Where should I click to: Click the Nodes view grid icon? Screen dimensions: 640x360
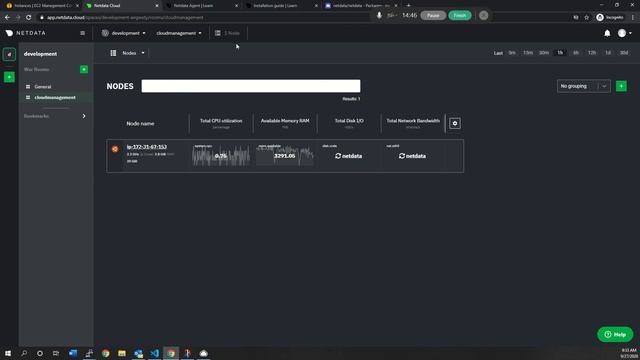[113, 53]
